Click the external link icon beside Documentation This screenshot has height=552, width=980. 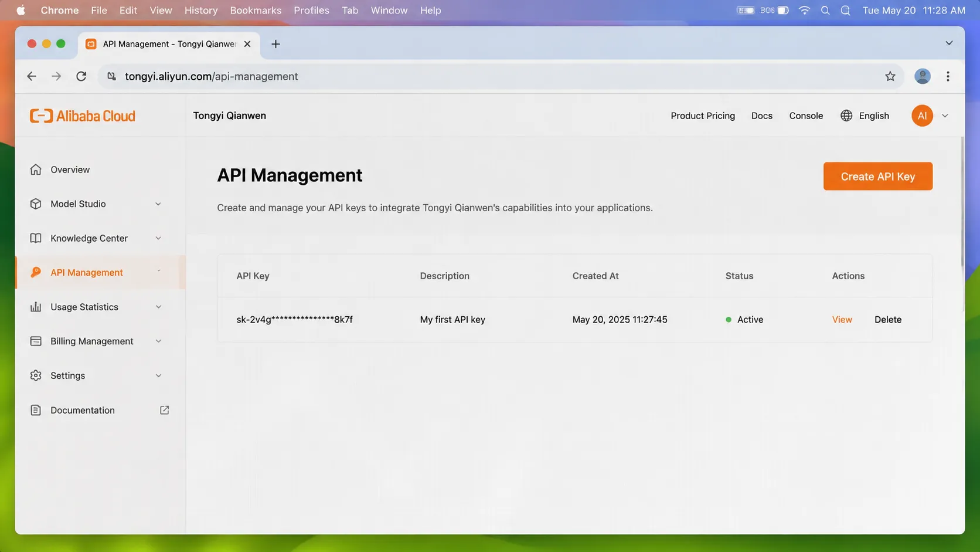[165, 410]
